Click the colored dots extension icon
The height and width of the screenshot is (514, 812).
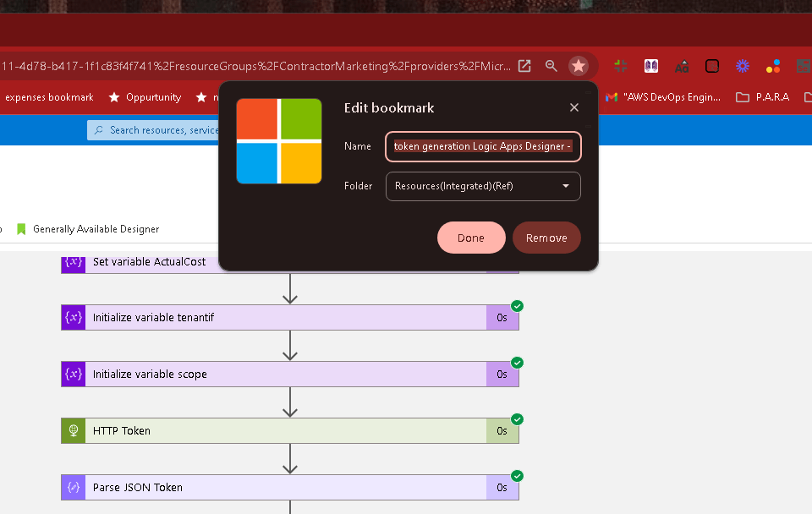773,66
